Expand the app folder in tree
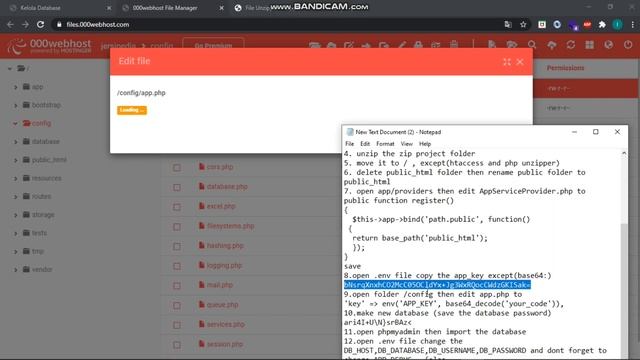 point(16,87)
